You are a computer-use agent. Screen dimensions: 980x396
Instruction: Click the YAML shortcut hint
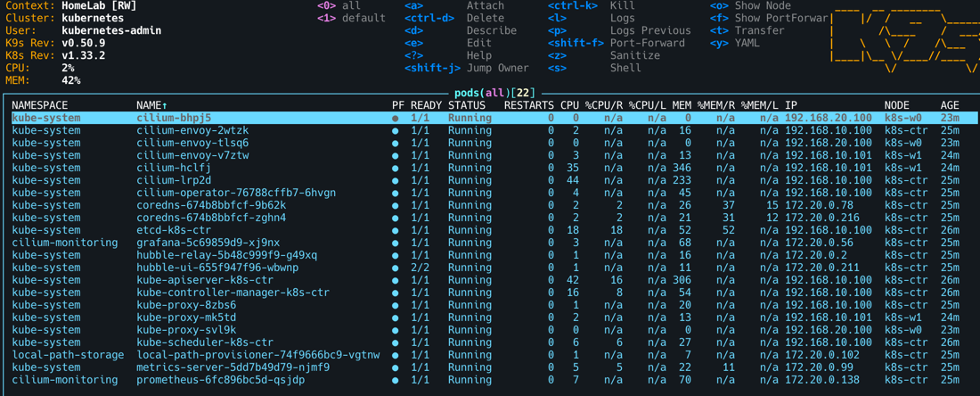pyautogui.click(x=747, y=43)
